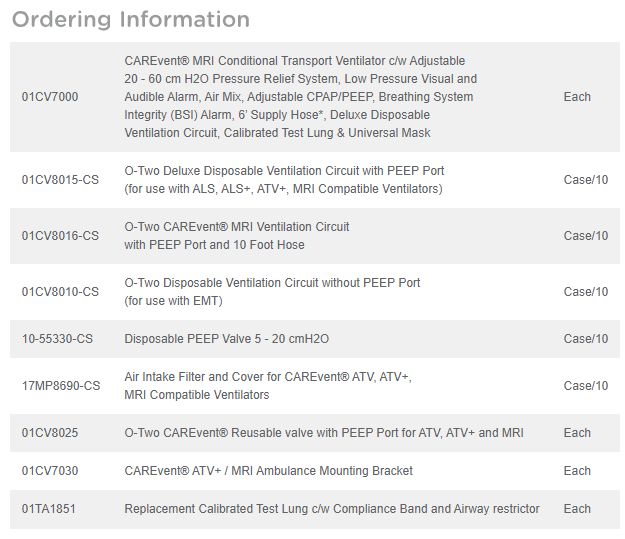Select the Replacement Calibrated Test Lung description
625x539 pixels.
(331, 509)
